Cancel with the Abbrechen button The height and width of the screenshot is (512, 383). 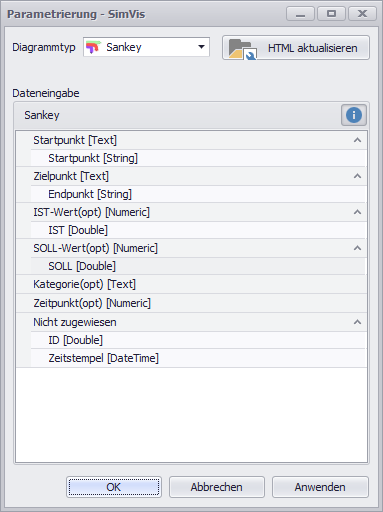(x=217, y=487)
